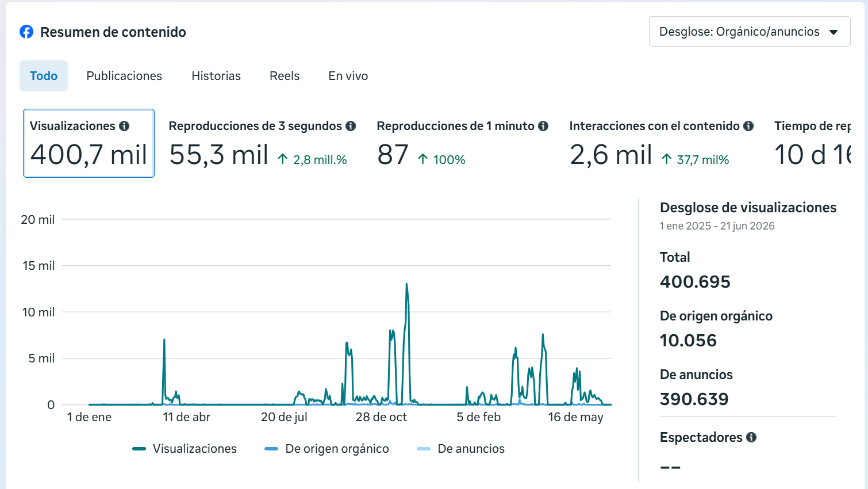Open info icon next to Espectadores
The width and height of the screenshot is (868, 489).
(x=751, y=437)
